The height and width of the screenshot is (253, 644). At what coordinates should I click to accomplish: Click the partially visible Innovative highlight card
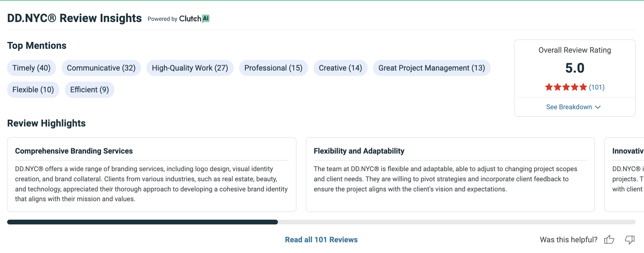click(624, 175)
